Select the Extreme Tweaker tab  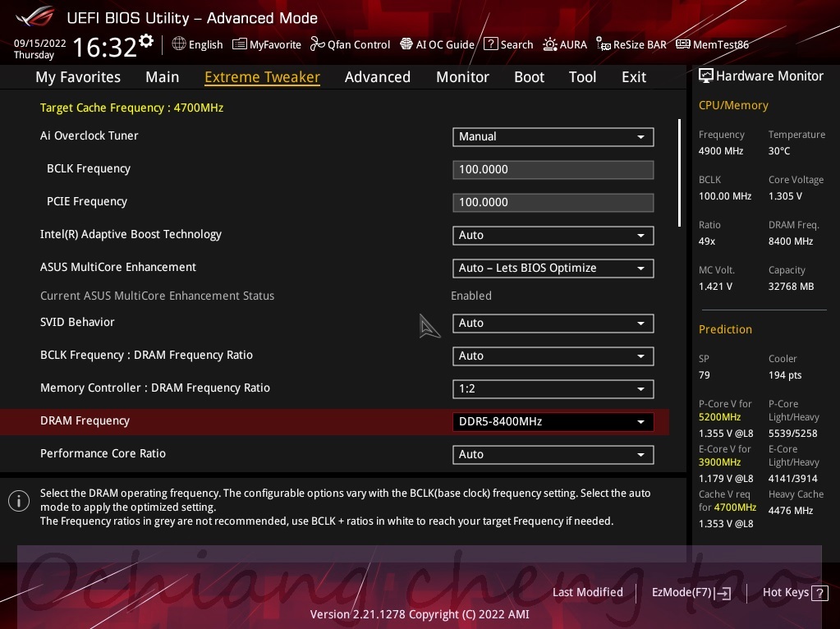tap(263, 77)
